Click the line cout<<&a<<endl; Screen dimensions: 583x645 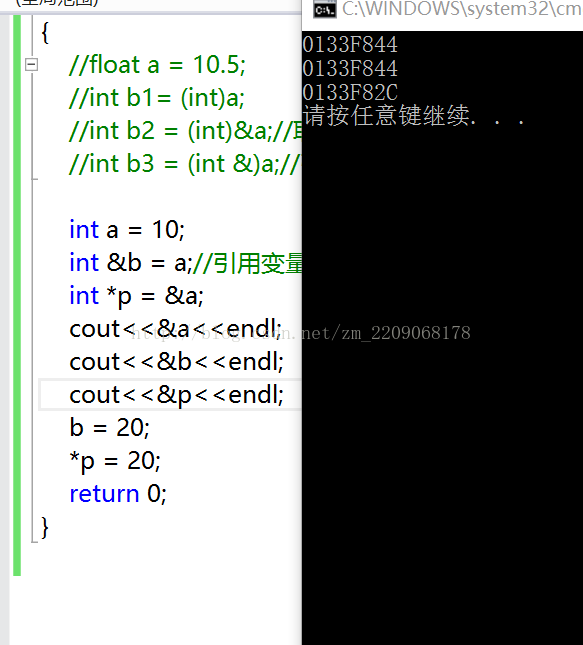click(x=176, y=329)
